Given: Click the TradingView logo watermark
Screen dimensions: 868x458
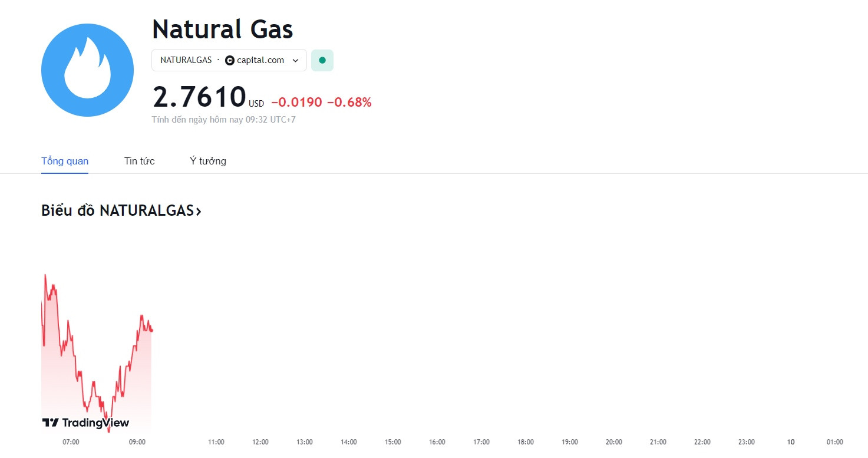Looking at the screenshot, I should coord(85,423).
